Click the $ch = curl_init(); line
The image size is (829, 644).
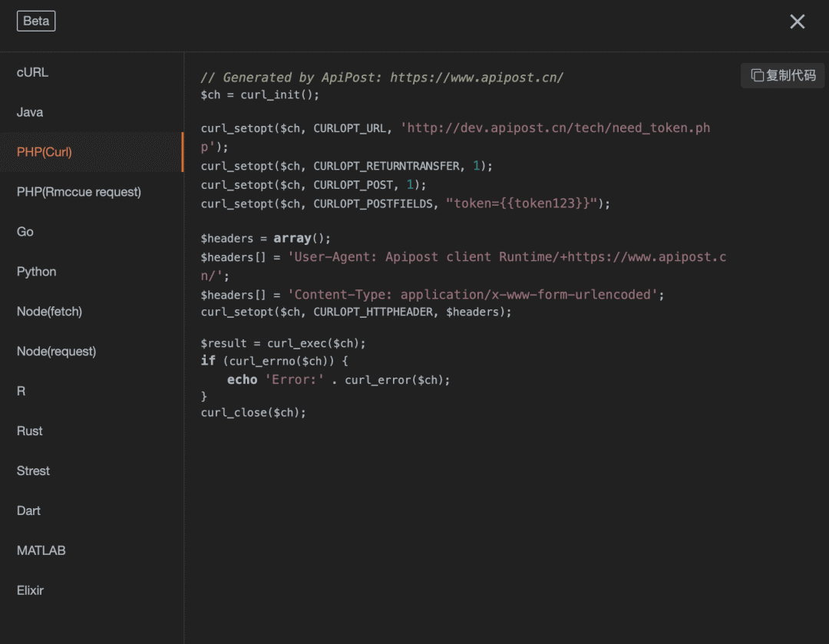[259, 95]
